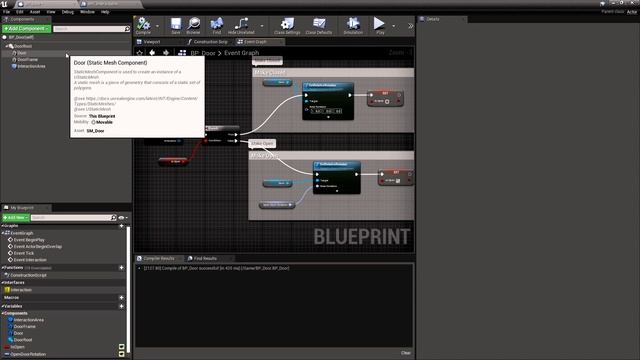Select Event Interaction in My Blueprint
This screenshot has height=360, width=640.
(30, 260)
